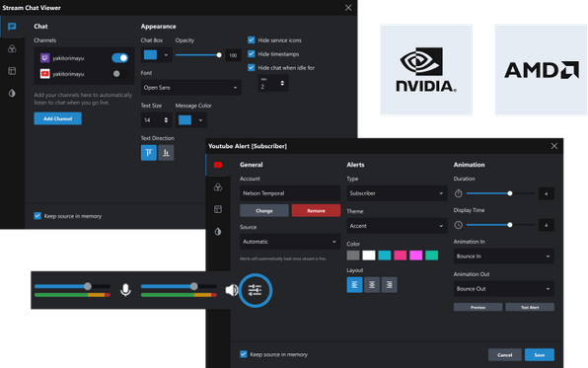This screenshot has width=588, height=368.
Task: Click Change account button
Action: click(x=264, y=211)
